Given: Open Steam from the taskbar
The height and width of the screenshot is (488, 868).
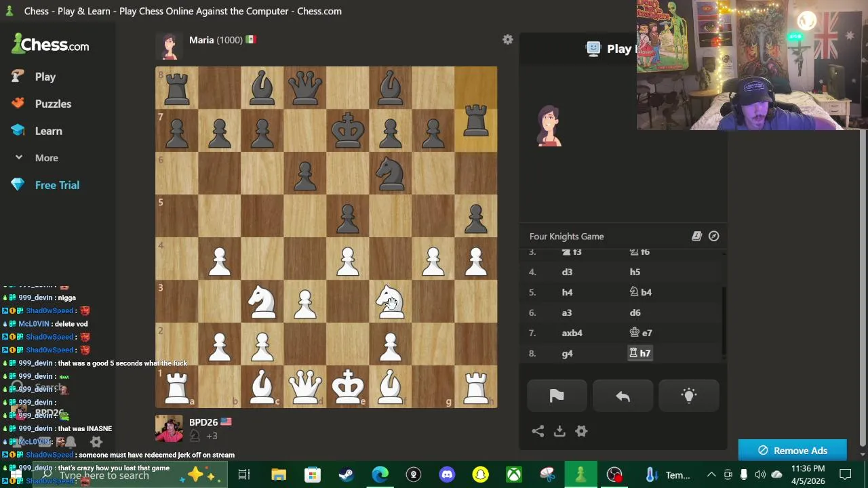Looking at the screenshot, I should (x=346, y=474).
